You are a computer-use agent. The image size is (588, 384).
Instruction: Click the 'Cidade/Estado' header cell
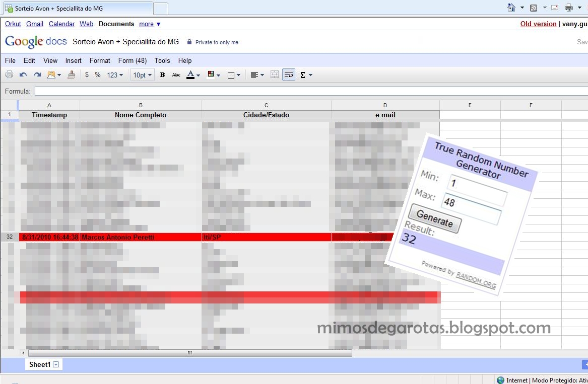(266, 115)
